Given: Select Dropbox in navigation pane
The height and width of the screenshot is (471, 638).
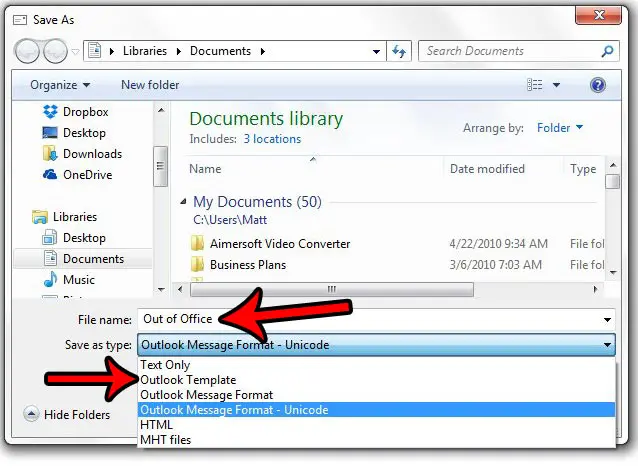Looking at the screenshot, I should [x=85, y=112].
